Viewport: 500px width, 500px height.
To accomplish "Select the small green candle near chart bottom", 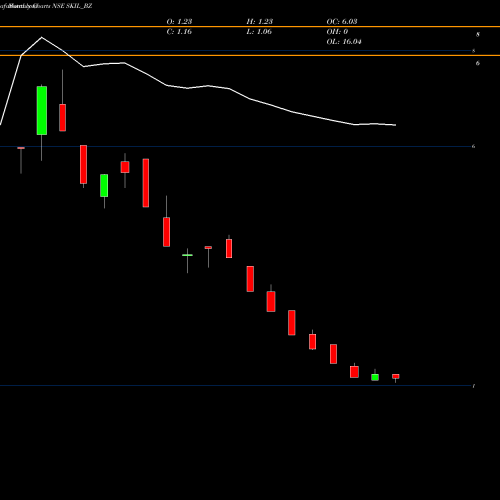I will coord(375,377).
